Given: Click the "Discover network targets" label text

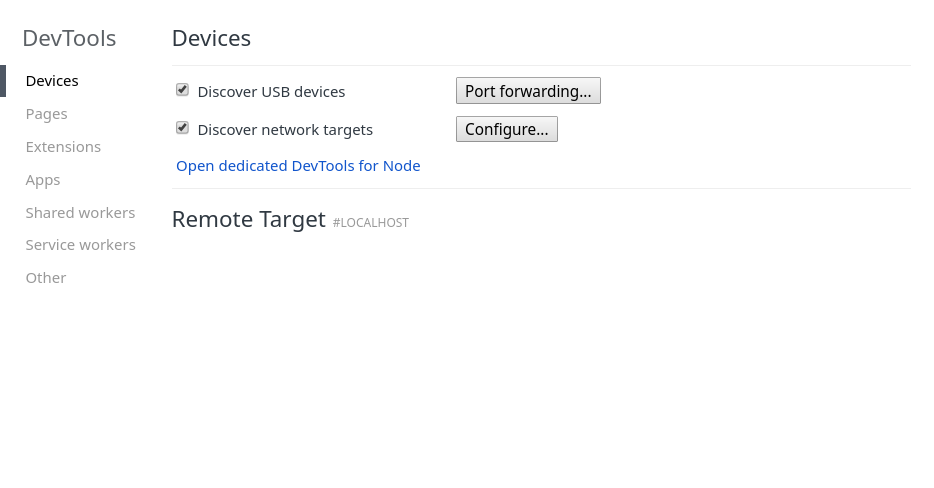Looking at the screenshot, I should (x=285, y=130).
